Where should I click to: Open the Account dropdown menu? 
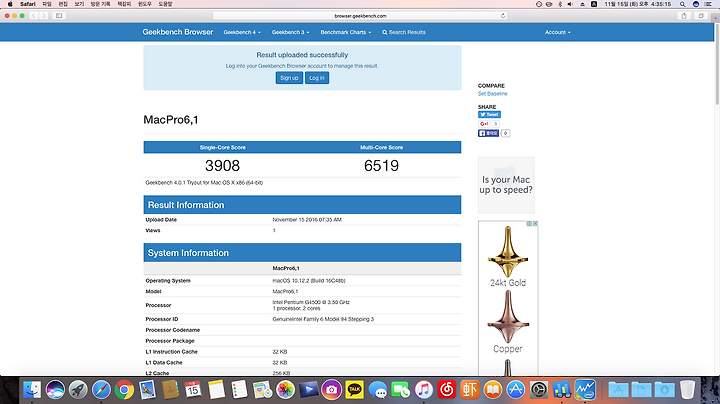click(x=557, y=32)
